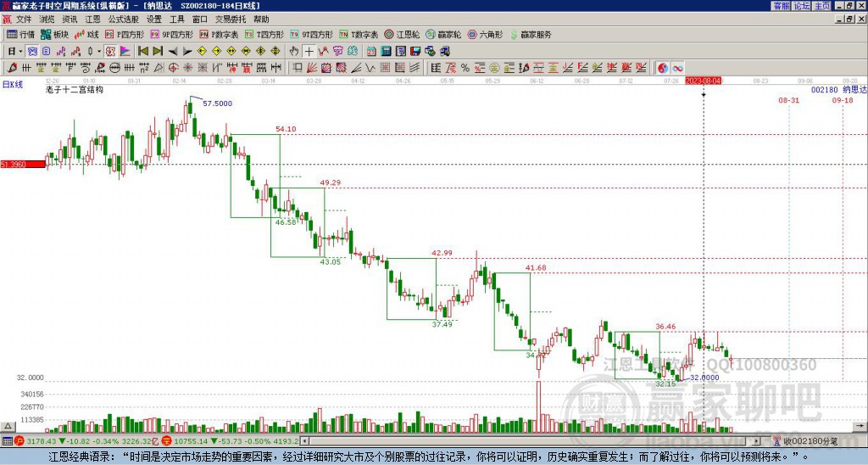868x465 pixels.
Task: Open the 行情 market quotes view
Action: [x=21, y=34]
